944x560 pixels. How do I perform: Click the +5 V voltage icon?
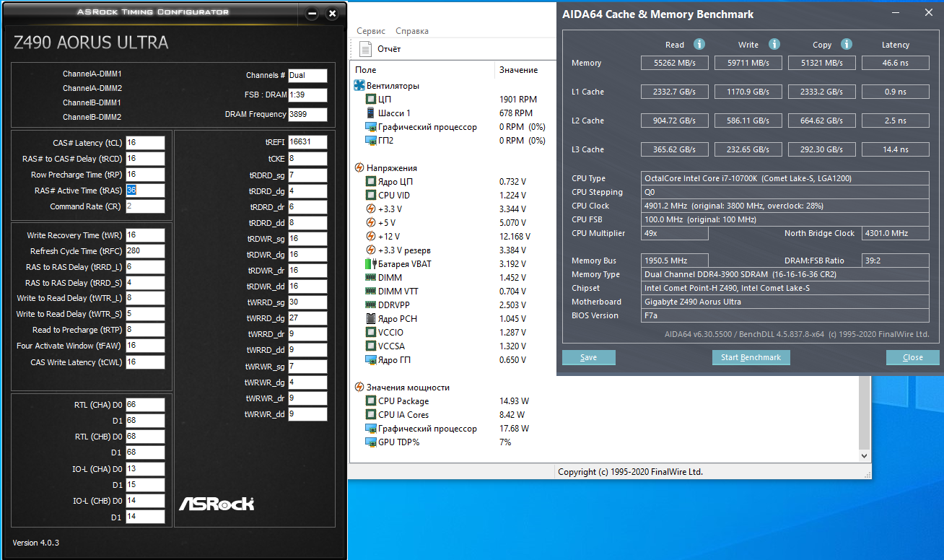coord(371,222)
